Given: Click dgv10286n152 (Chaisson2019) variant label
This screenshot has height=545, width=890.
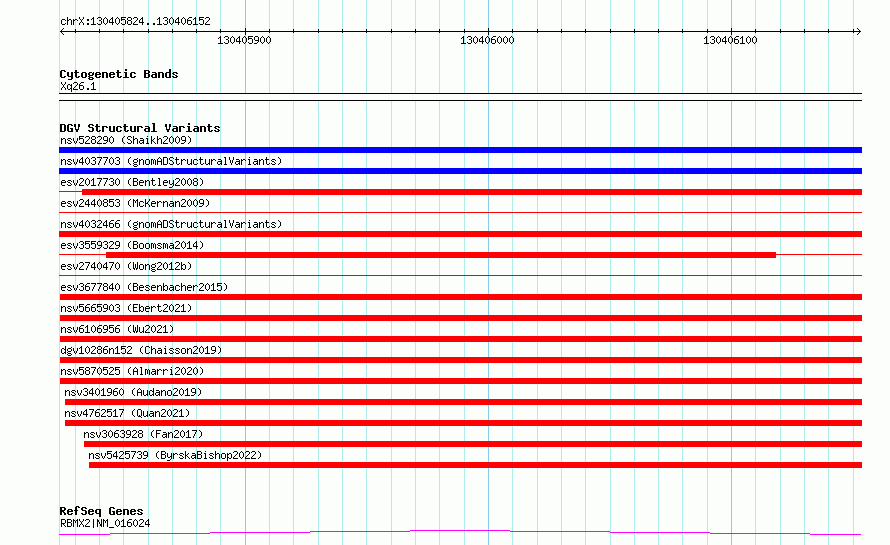Looking at the screenshot, I should 141,350.
